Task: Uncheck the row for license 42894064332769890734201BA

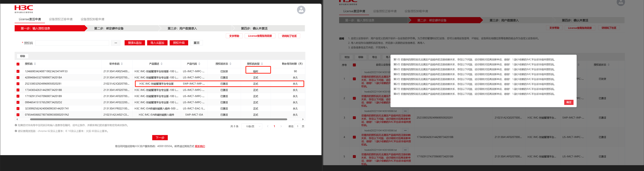Action: (x=18, y=77)
